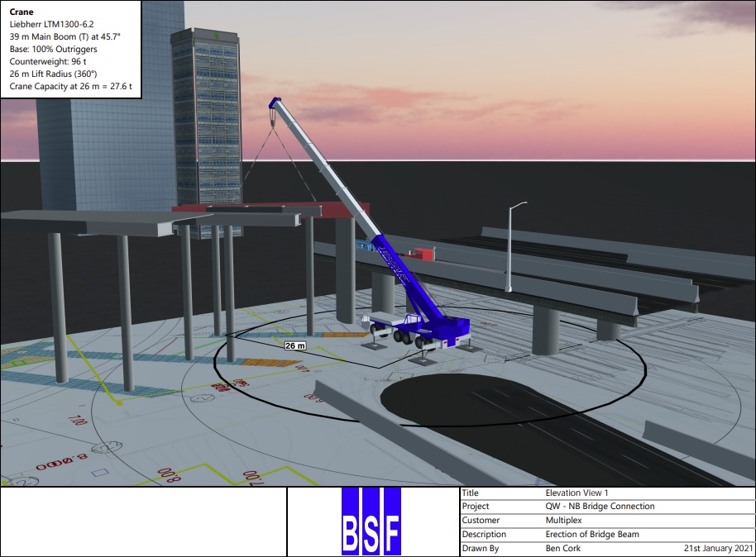Select the Multiplex customer field

[564, 521]
